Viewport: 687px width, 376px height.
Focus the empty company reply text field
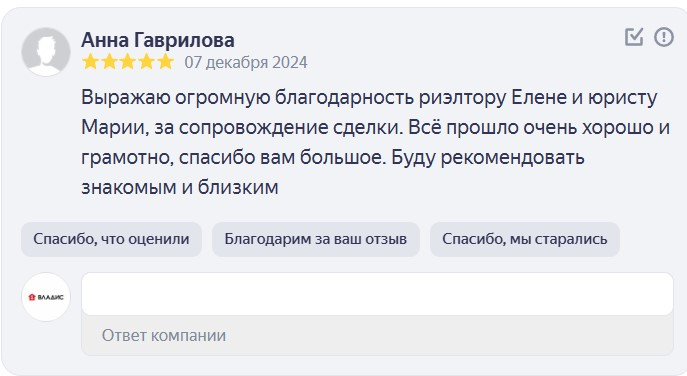(377, 294)
